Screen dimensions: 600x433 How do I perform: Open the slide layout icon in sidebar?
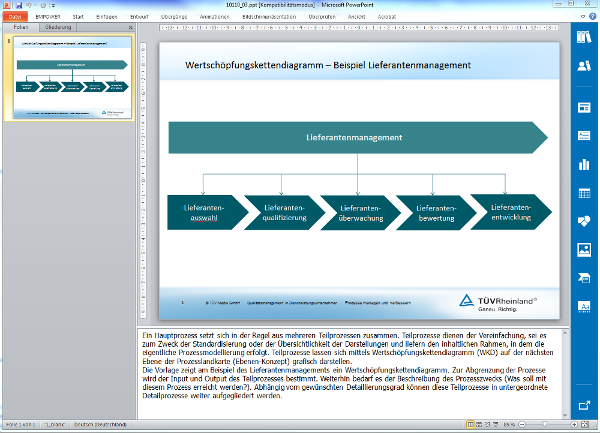pyautogui.click(x=585, y=107)
